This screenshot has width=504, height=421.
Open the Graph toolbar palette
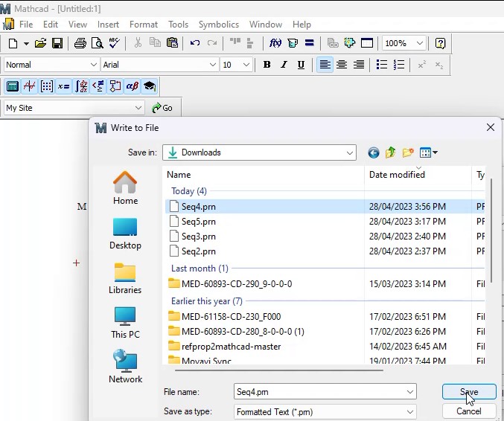pyautogui.click(x=30, y=86)
